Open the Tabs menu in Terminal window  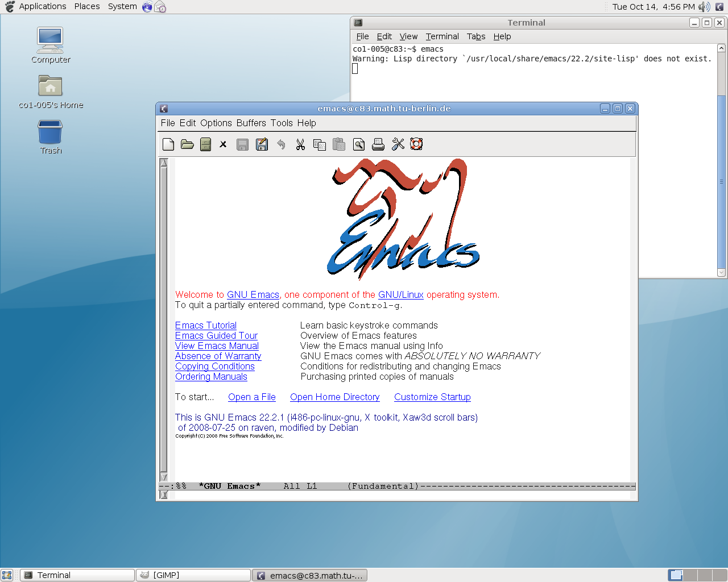(476, 36)
